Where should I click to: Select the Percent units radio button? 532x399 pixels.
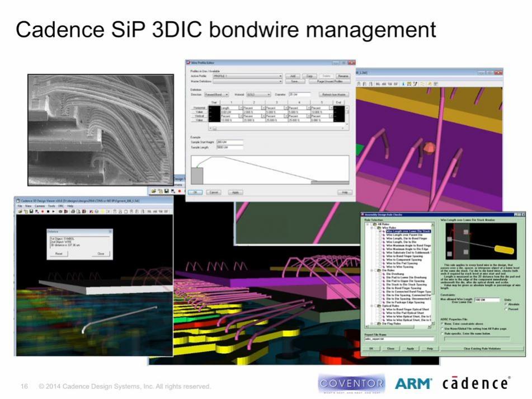506,309
